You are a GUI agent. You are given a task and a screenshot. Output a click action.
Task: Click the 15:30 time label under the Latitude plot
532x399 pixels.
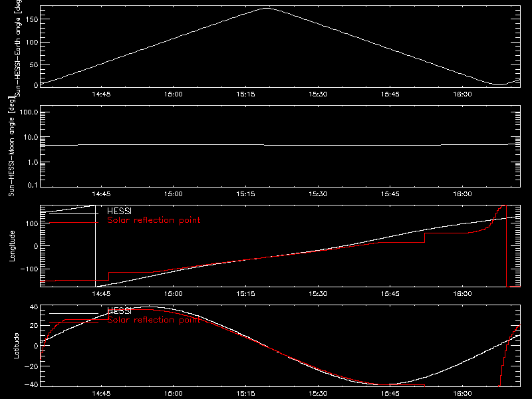coord(318,393)
